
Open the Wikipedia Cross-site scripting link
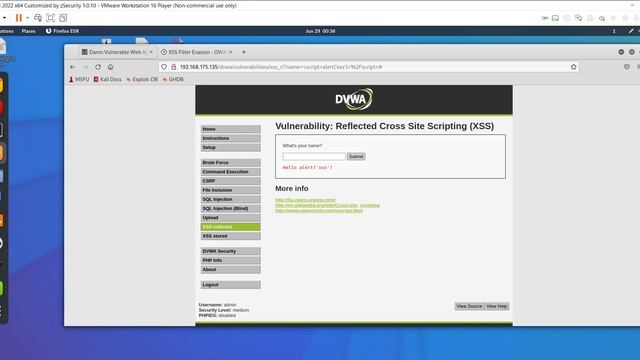pyautogui.click(x=327, y=205)
